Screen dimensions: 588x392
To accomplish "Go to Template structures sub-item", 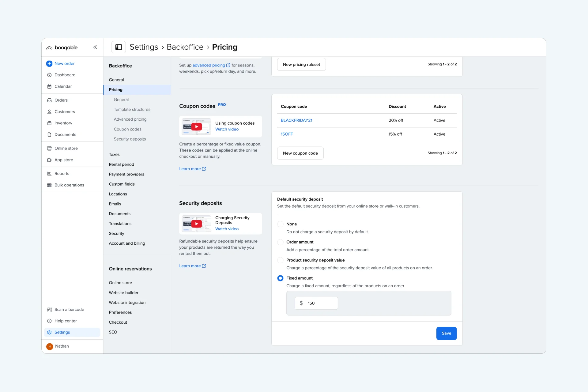I will 132,109.
